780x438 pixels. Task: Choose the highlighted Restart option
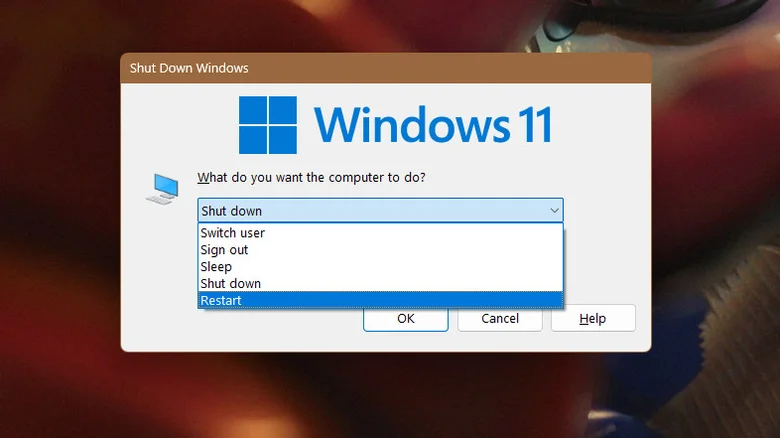381,300
